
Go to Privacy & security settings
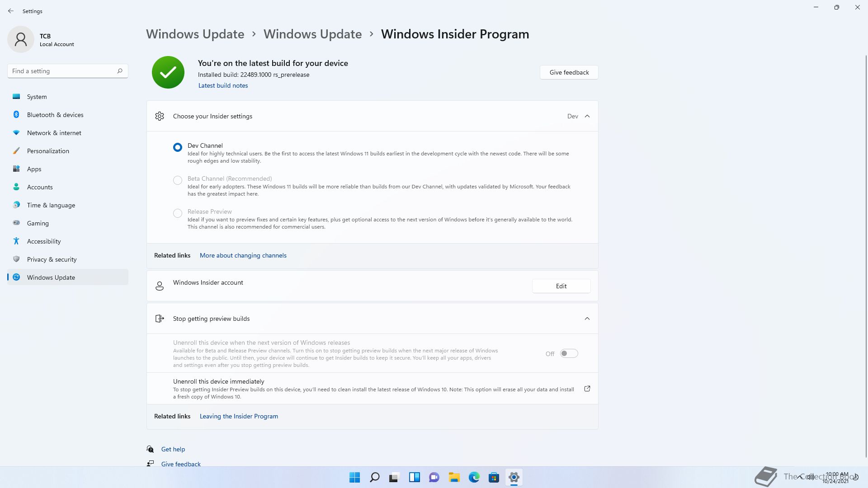pos(68,259)
